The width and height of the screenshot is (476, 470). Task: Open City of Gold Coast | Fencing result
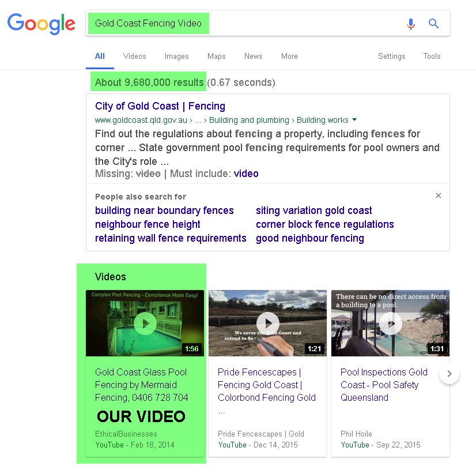point(160,106)
